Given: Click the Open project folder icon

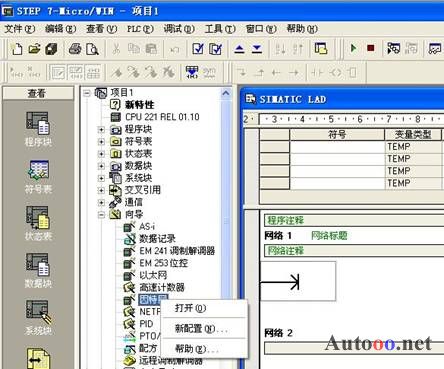Looking at the screenshot, I should [x=34, y=49].
